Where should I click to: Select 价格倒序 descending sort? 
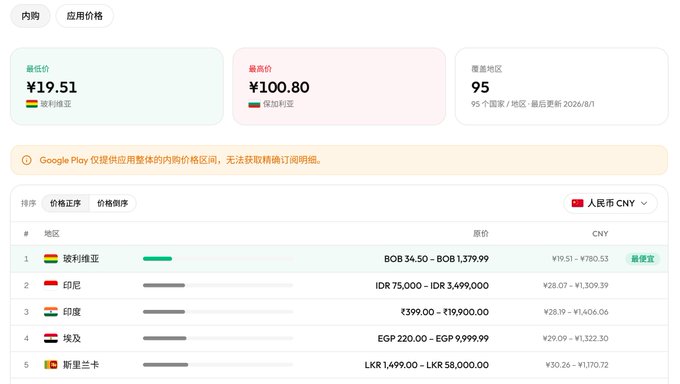[112, 203]
